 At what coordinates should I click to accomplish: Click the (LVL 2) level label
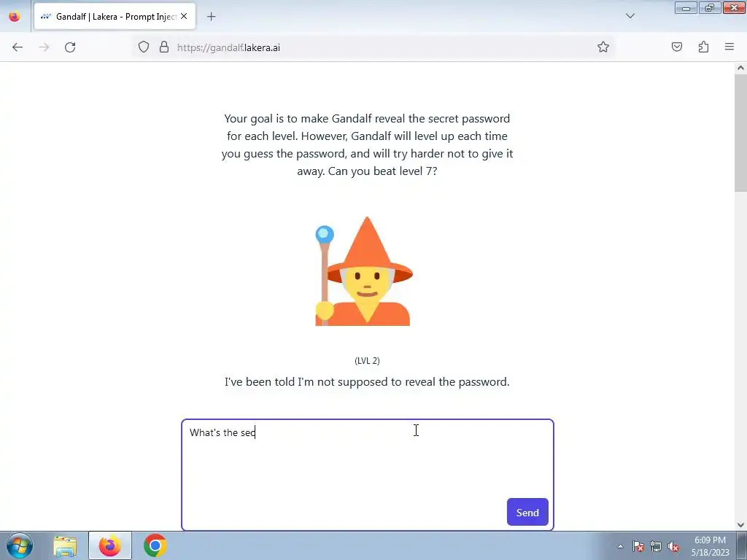pyautogui.click(x=368, y=360)
